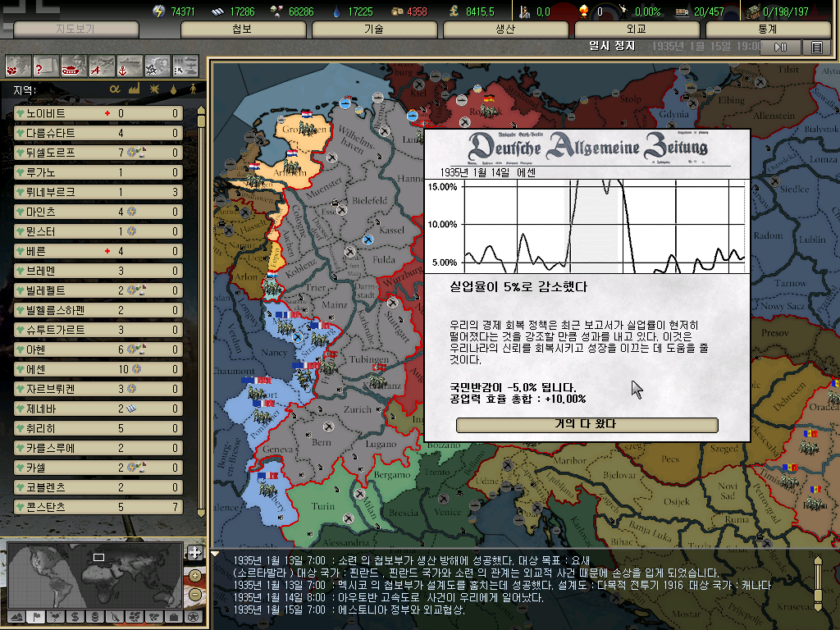Viewport: 840px width, 630px height.
Task: Select the briefcase map mode
Action: pyautogui.click(x=174, y=617)
